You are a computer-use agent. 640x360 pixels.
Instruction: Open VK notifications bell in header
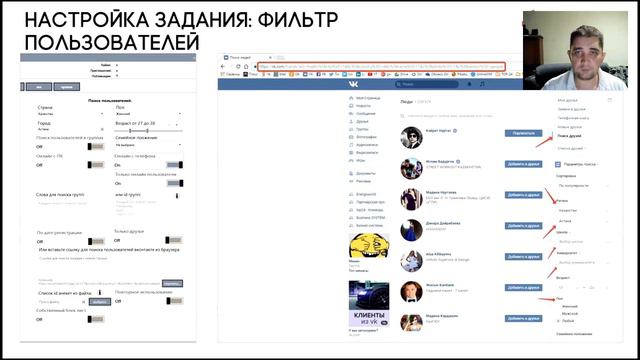click(469, 84)
